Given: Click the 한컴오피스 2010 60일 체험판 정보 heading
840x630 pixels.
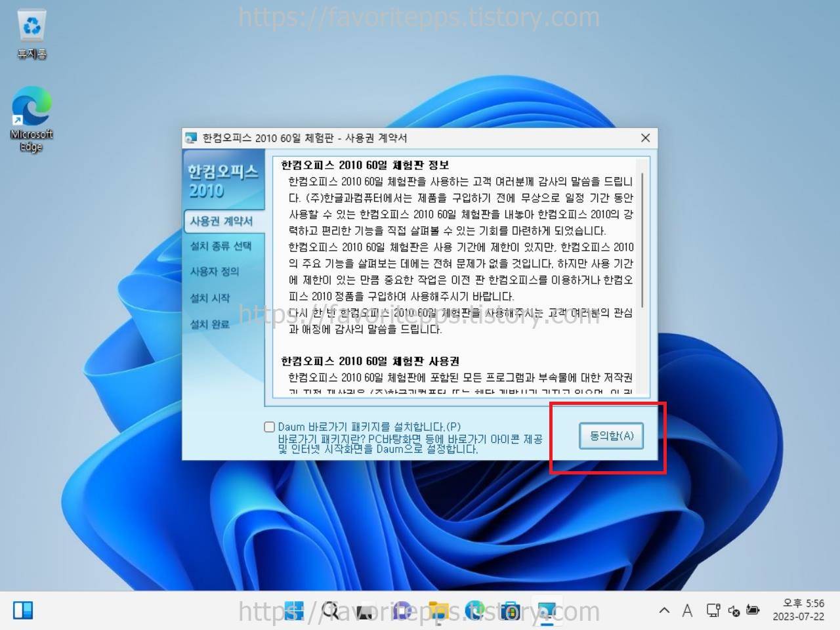Looking at the screenshot, I should pos(365,165).
